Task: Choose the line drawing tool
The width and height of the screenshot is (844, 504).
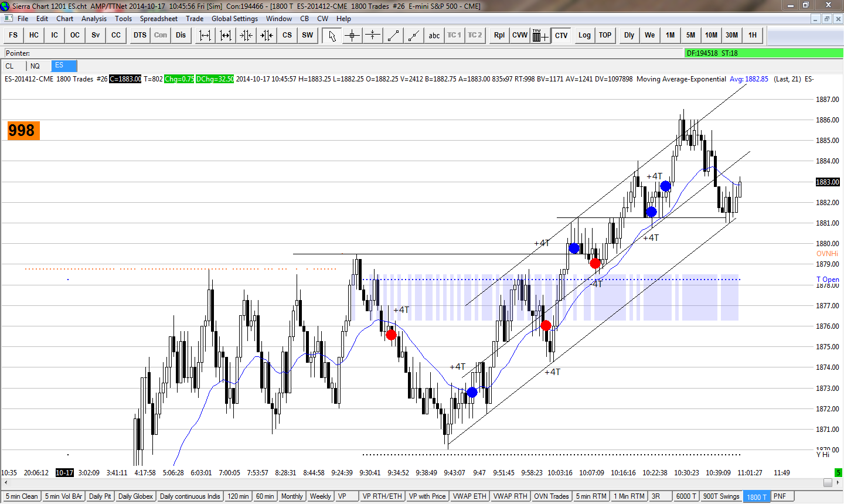Action: coord(393,35)
